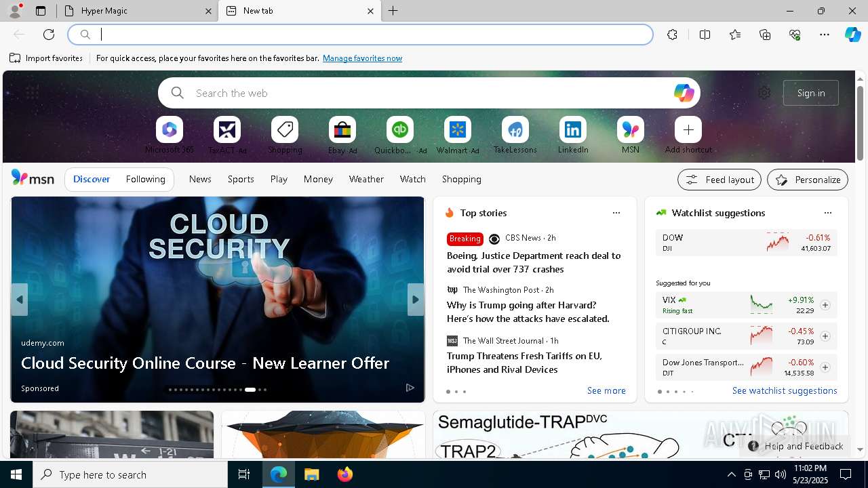
Task: Open Top stories more options ellipsis
Action: coord(616,213)
